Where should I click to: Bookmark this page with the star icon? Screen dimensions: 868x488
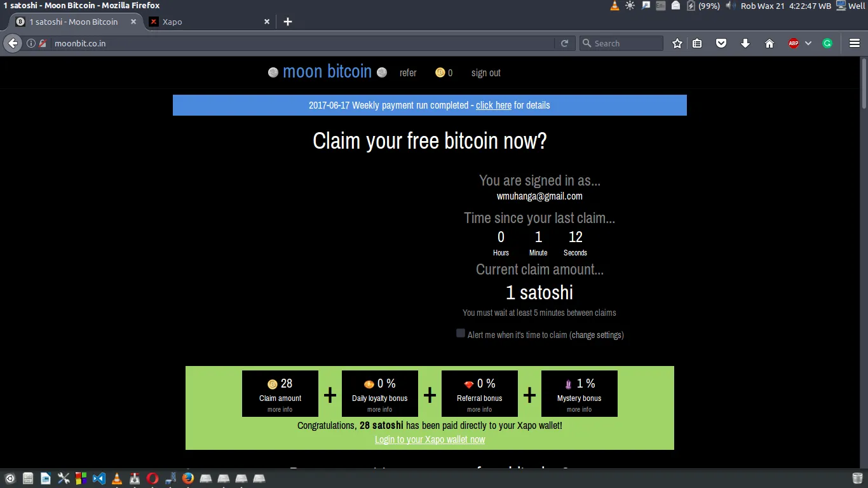677,43
